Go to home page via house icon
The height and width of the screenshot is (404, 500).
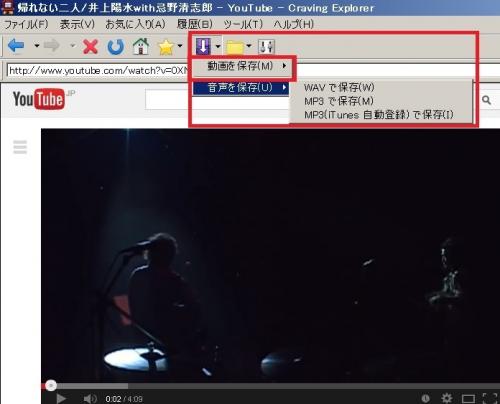click(141, 46)
